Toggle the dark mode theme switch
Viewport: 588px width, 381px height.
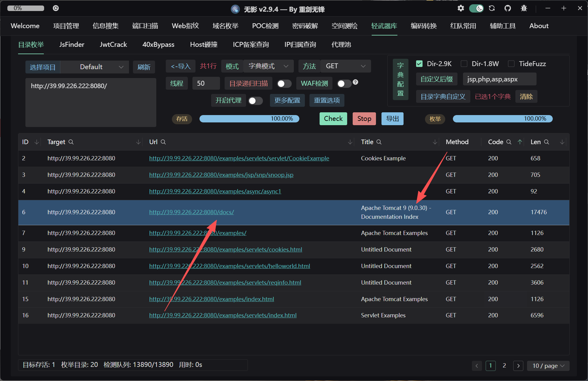click(476, 8)
